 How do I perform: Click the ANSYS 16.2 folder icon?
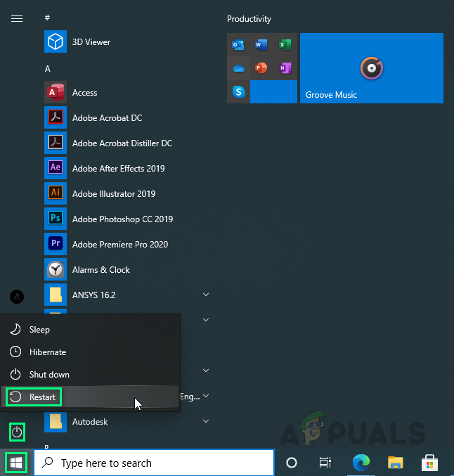56,295
